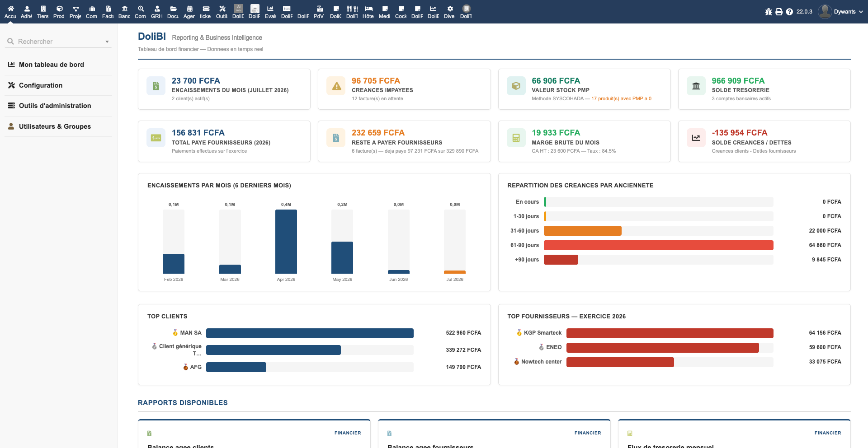Expand the Dywants user dropdown
The height and width of the screenshot is (448, 868).
(841, 12)
